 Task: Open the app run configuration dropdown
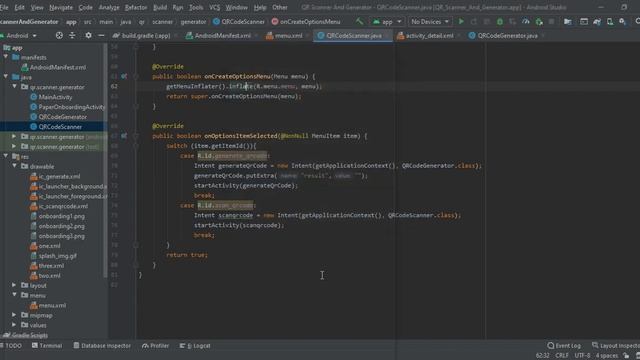pyautogui.click(x=387, y=21)
